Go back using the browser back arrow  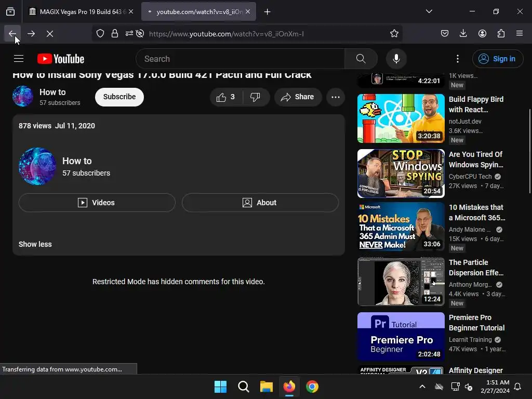click(x=12, y=34)
